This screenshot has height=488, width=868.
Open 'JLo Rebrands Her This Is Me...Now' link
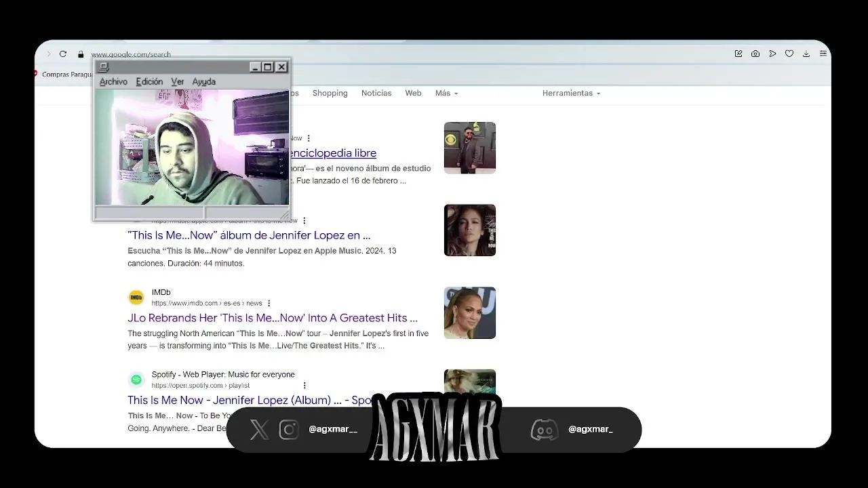273,318
